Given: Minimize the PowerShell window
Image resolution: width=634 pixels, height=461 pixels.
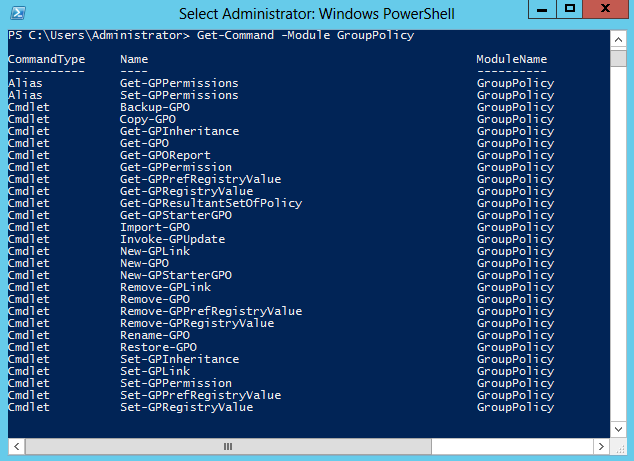Looking at the screenshot, I should [x=542, y=9].
